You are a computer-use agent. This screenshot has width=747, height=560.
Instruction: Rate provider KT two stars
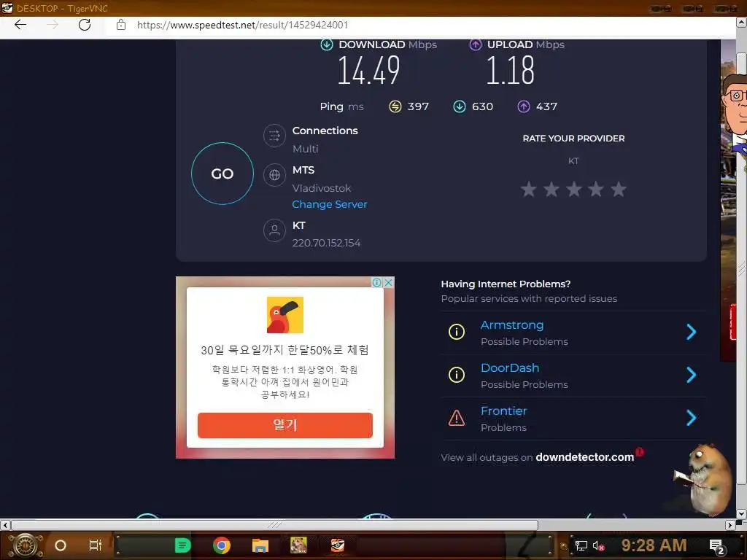[551, 189]
